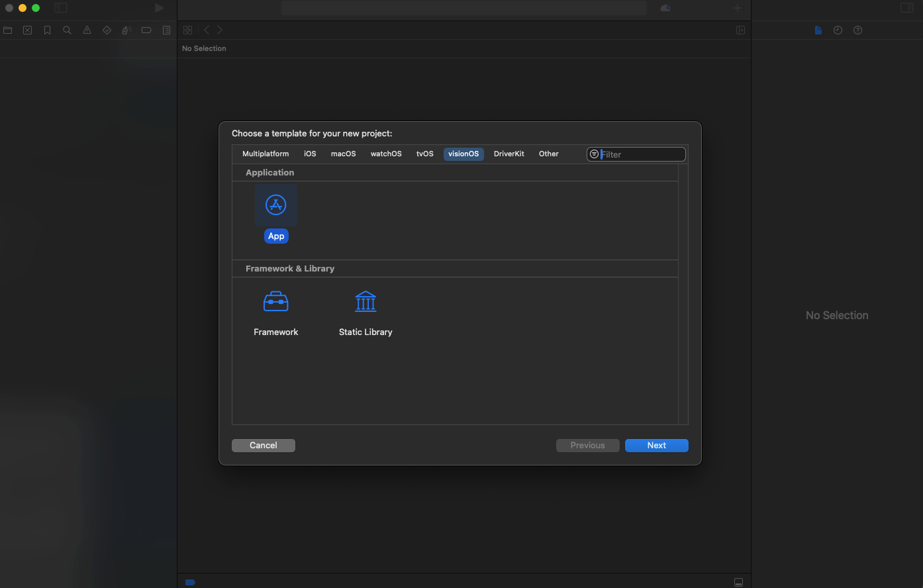Click the Cancel button
This screenshot has width=923, height=588.
pos(264,446)
